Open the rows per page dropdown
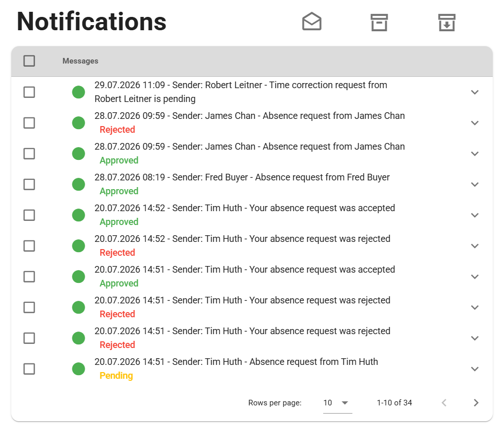 (337, 403)
